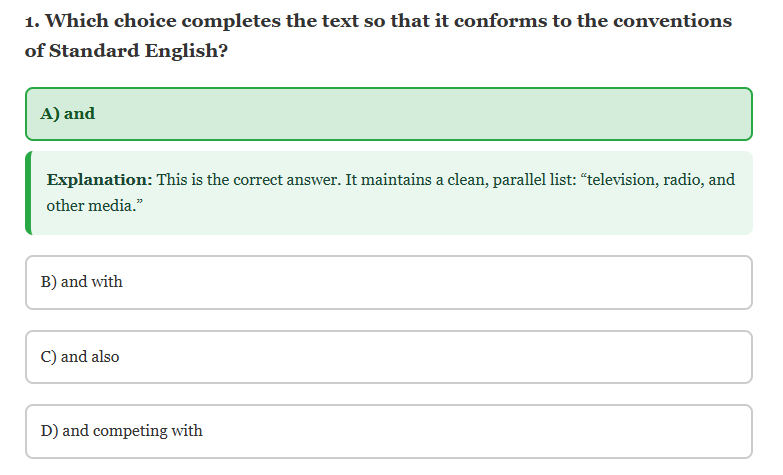Click the "B)" letter label
The width and height of the screenshot is (783, 475).
pyautogui.click(x=49, y=282)
